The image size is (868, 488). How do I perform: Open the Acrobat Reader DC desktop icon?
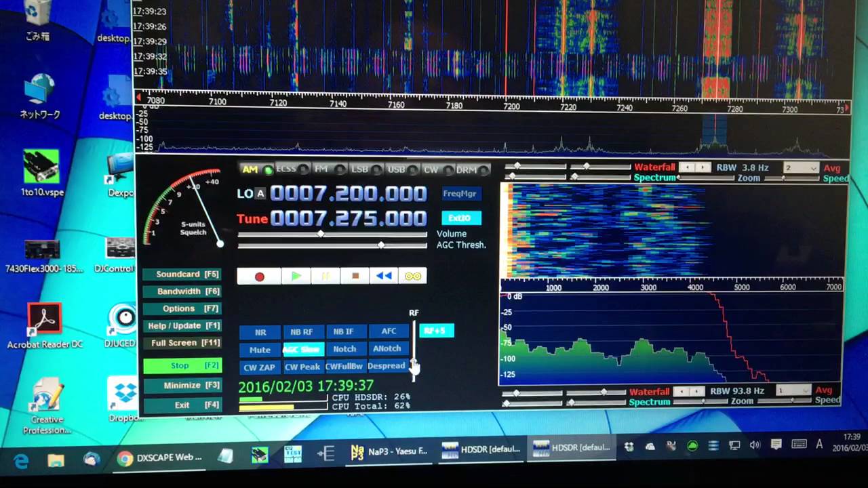click(x=45, y=325)
